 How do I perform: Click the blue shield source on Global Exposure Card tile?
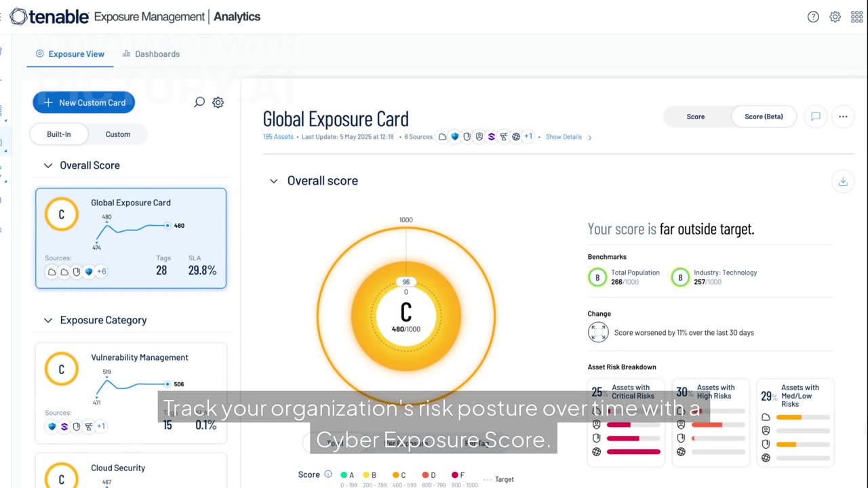[88, 272]
